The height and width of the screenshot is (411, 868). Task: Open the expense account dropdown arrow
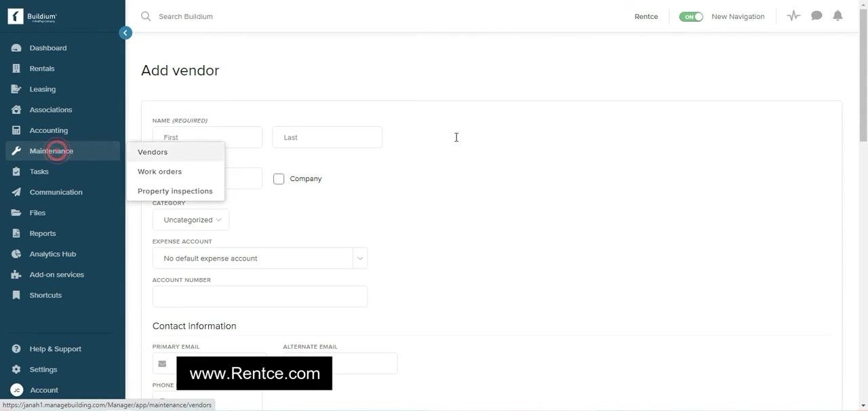click(360, 258)
